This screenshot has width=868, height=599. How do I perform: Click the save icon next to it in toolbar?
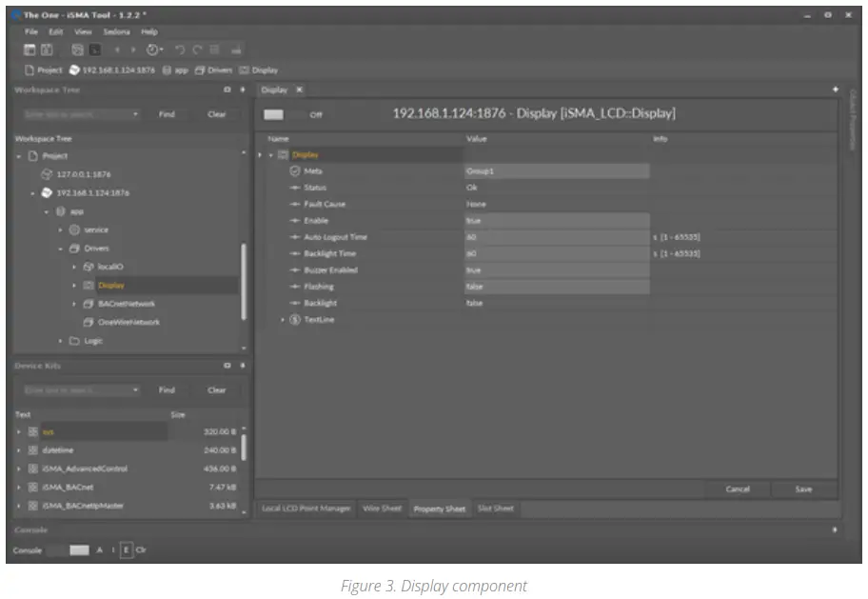pos(47,50)
